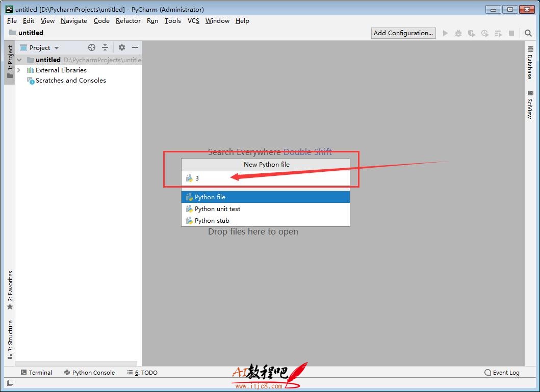Screen dimensions: 540x392
Task: Click the Profile run icon
Action: 485,33
